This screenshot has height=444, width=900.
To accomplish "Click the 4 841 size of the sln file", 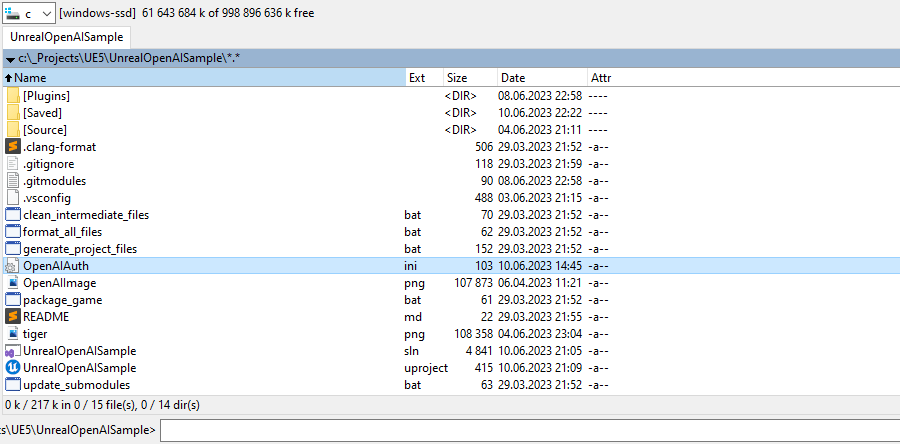I will pyautogui.click(x=479, y=351).
